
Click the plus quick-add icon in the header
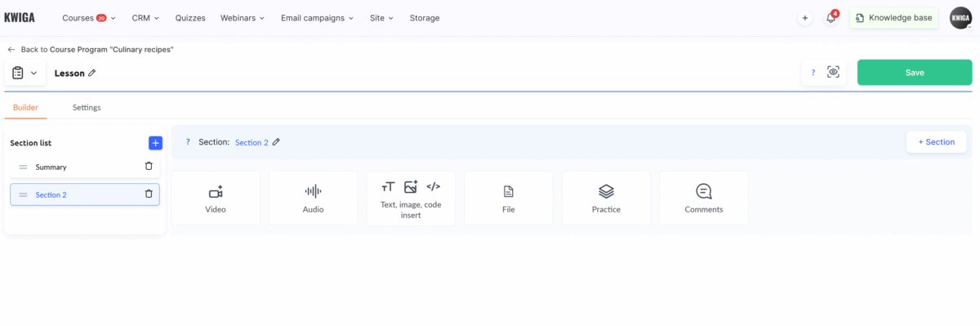pos(805,18)
